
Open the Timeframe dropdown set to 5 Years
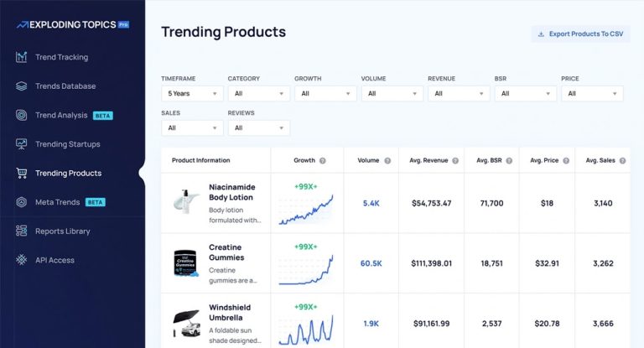[192, 94]
